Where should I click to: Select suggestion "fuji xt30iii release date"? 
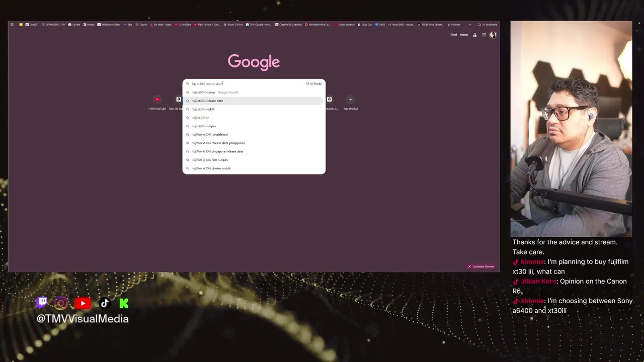click(x=254, y=101)
